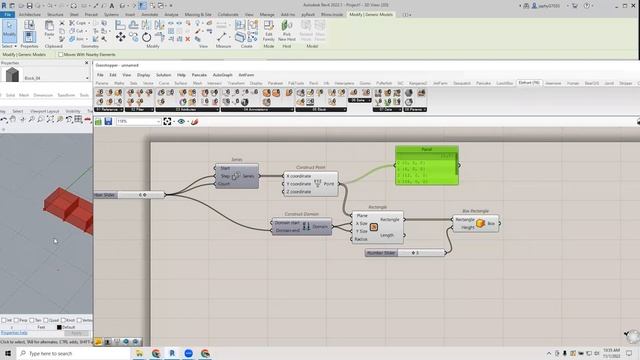Expand the 04 Annotations component group
The width and height of the screenshot is (640, 360).
pyautogui.click(x=258, y=110)
